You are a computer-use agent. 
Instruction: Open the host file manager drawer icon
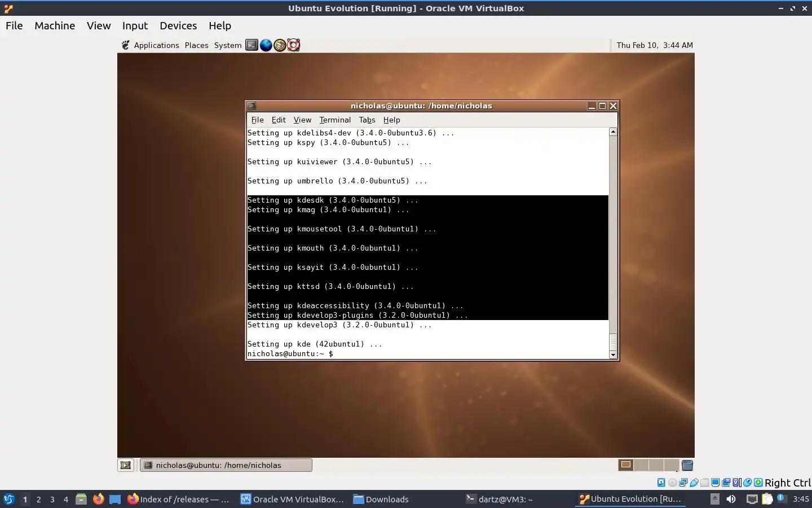click(x=81, y=499)
